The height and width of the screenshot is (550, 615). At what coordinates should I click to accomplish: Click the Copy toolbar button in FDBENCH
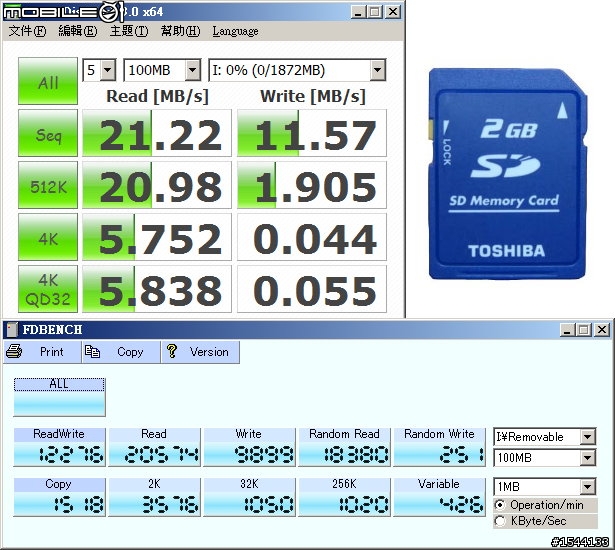[121, 352]
